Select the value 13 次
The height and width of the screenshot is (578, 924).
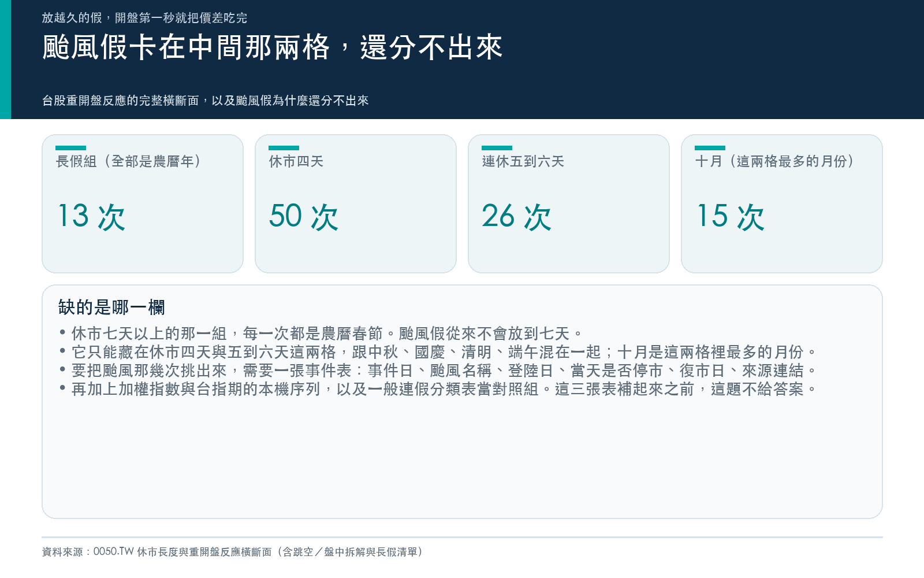click(x=91, y=217)
